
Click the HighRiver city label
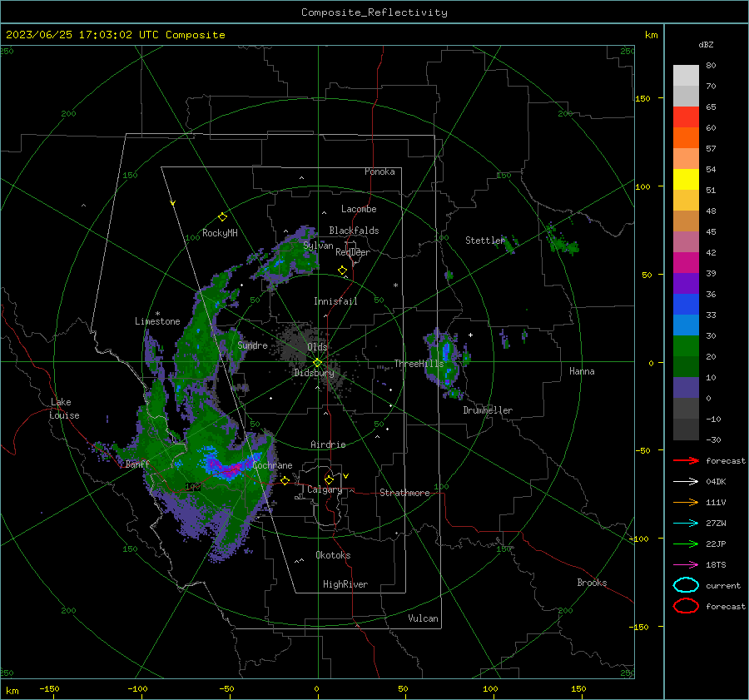[345, 584]
